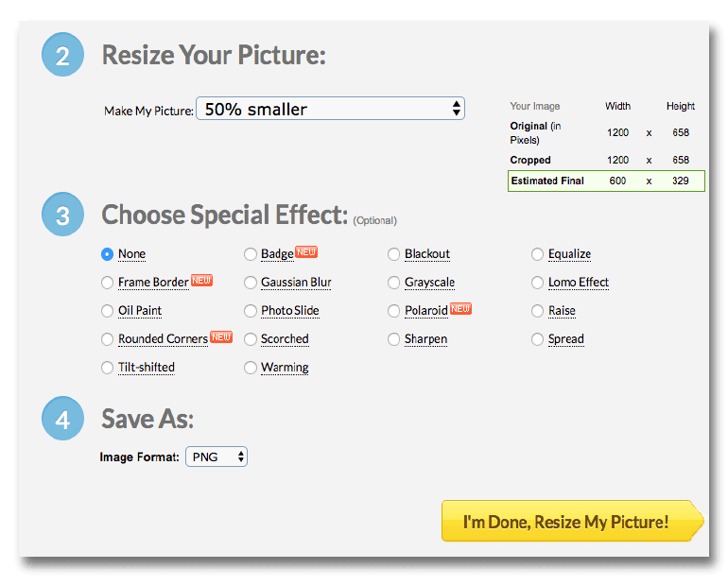Pick the Lomo Effect radio button
Screen dimensions: 728x586
(538, 283)
